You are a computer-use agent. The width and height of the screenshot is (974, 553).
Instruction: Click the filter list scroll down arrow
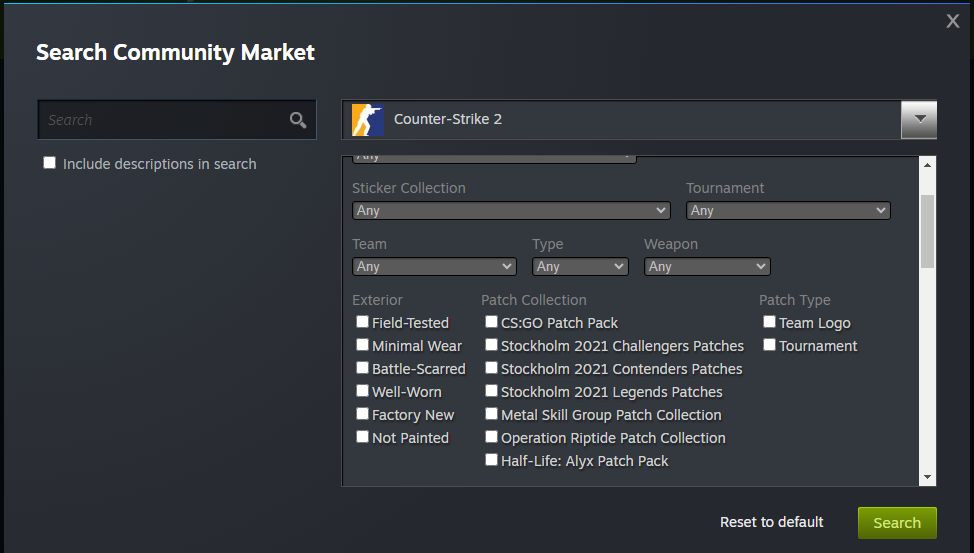[927, 477]
